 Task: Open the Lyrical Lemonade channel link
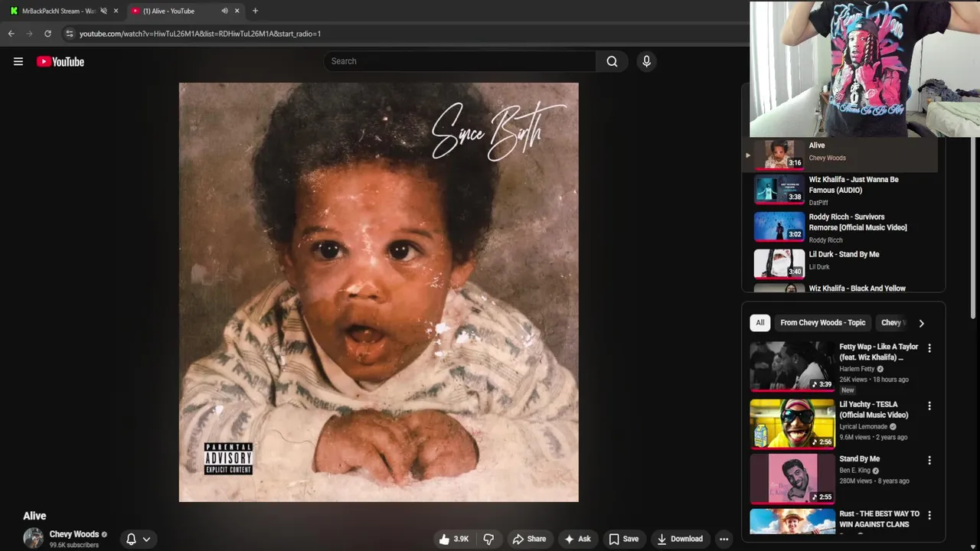(x=863, y=426)
